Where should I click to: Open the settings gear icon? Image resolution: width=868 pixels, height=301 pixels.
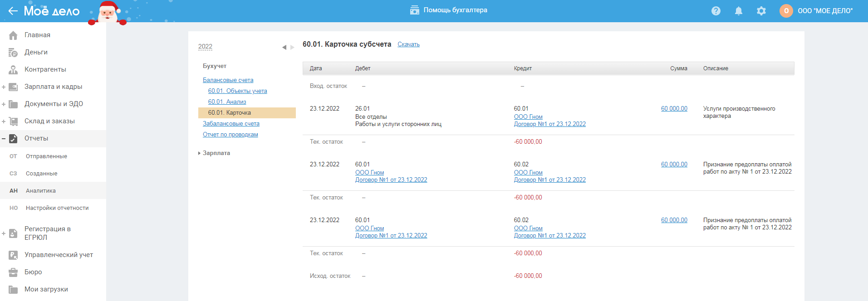click(761, 11)
